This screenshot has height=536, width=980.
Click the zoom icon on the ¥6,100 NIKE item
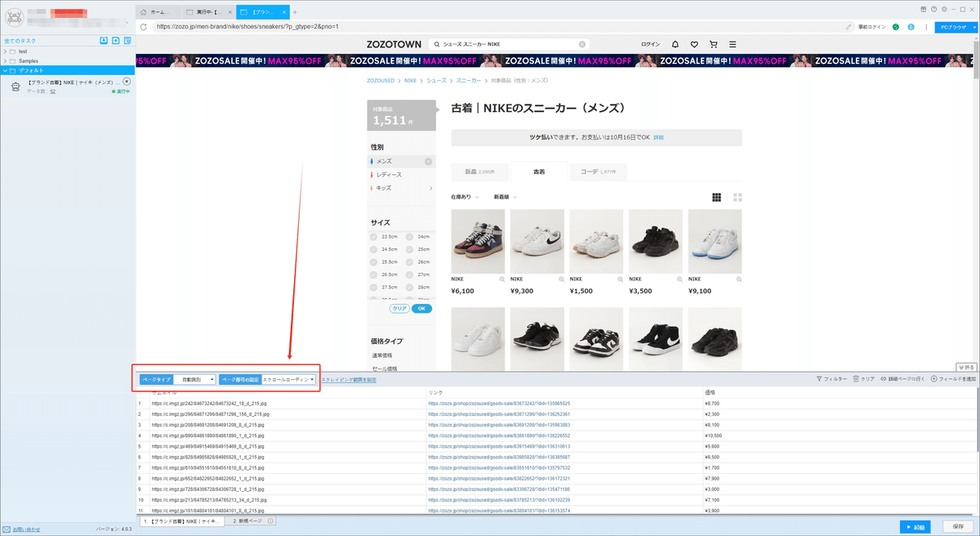tap(502, 279)
